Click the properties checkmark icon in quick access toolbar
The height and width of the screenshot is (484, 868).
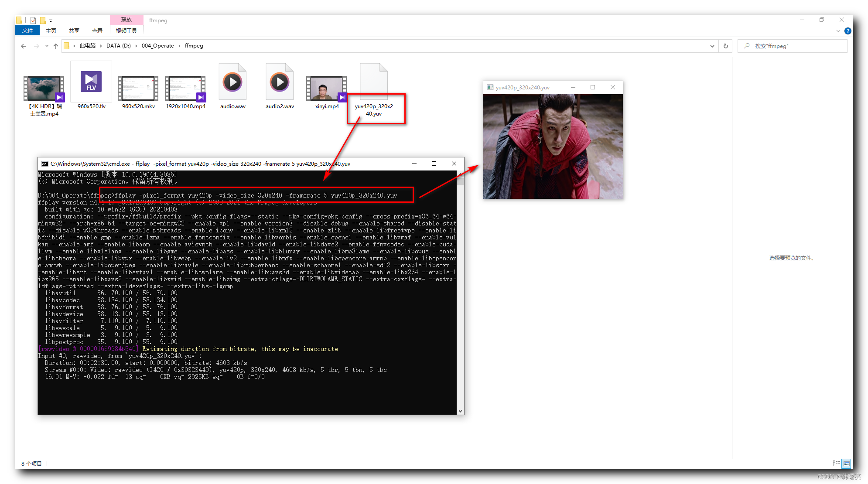pyautogui.click(x=33, y=20)
